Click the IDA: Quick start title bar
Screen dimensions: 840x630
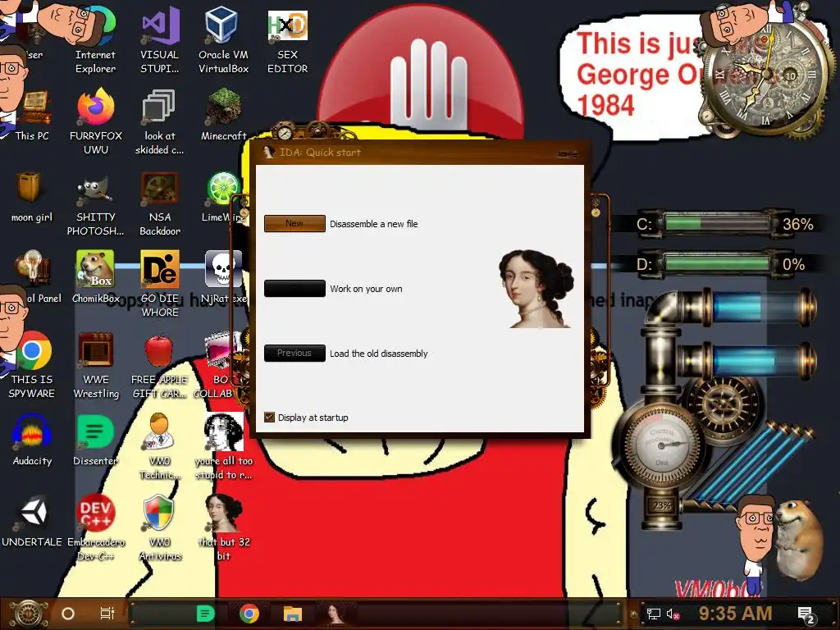[x=420, y=153]
